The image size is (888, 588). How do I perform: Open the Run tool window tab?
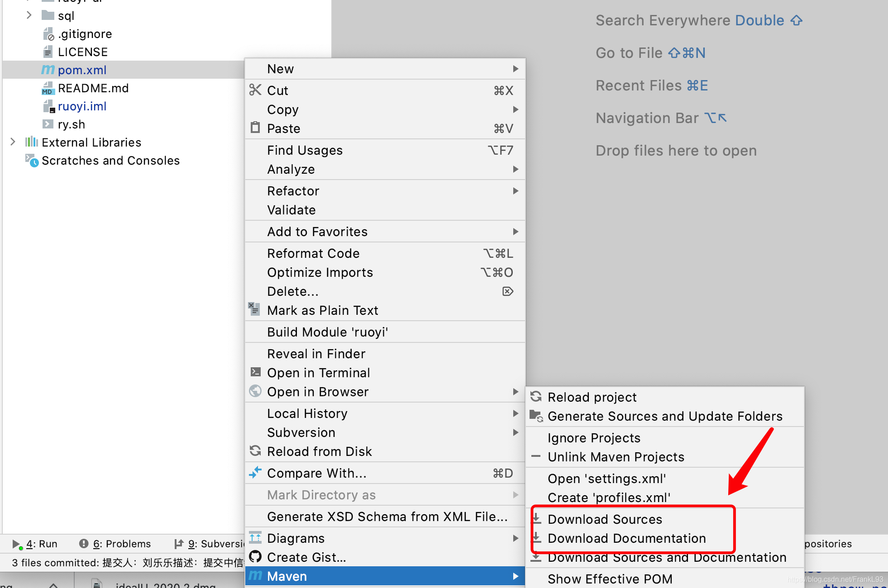[35, 544]
